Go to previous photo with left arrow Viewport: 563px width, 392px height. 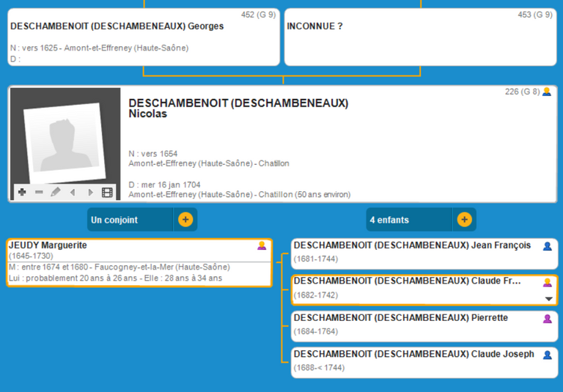point(73,193)
